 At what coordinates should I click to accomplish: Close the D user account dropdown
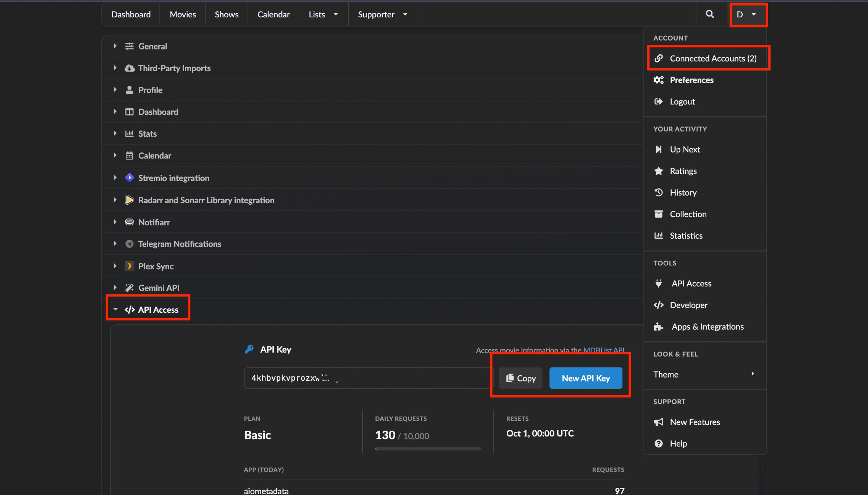(x=747, y=14)
